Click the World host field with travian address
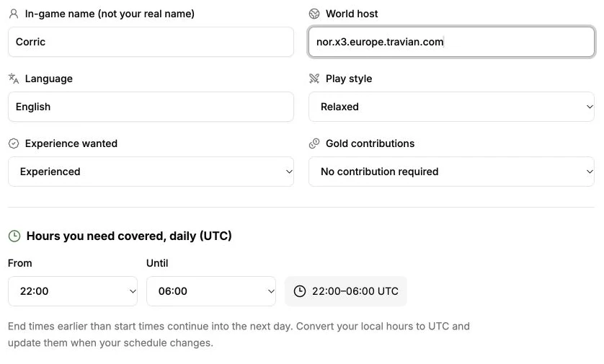 451,42
